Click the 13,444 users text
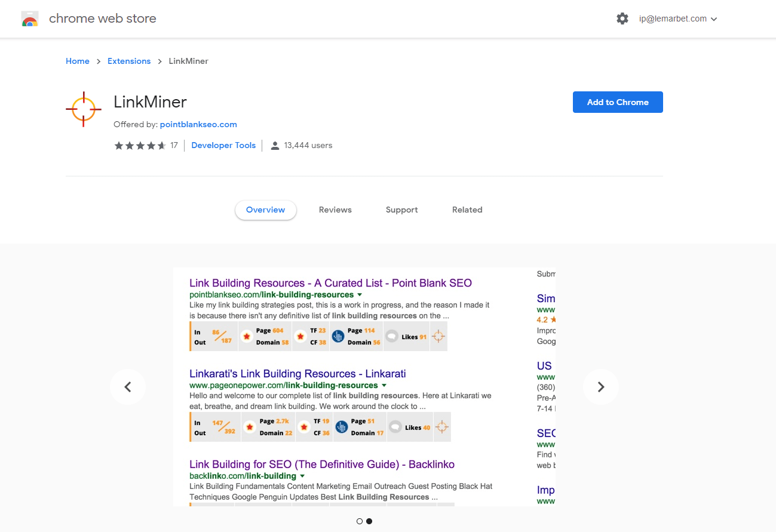Screen dimensions: 776x532 [308, 145]
